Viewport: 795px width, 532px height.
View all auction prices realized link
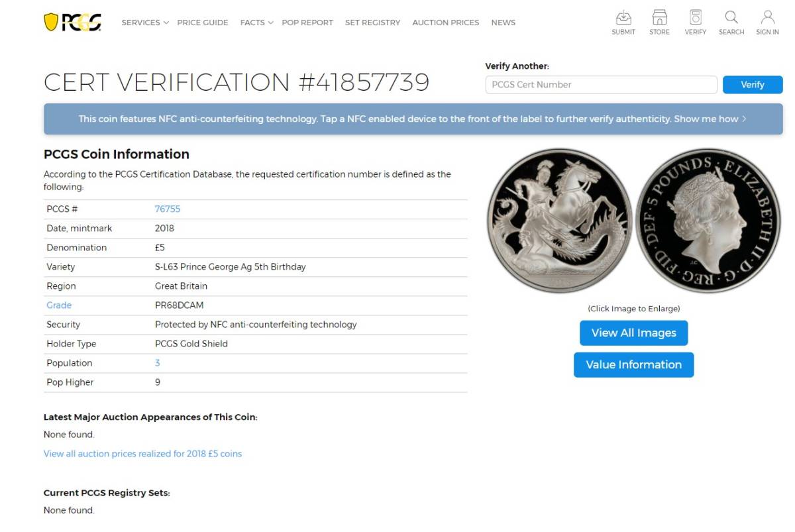tap(142, 454)
